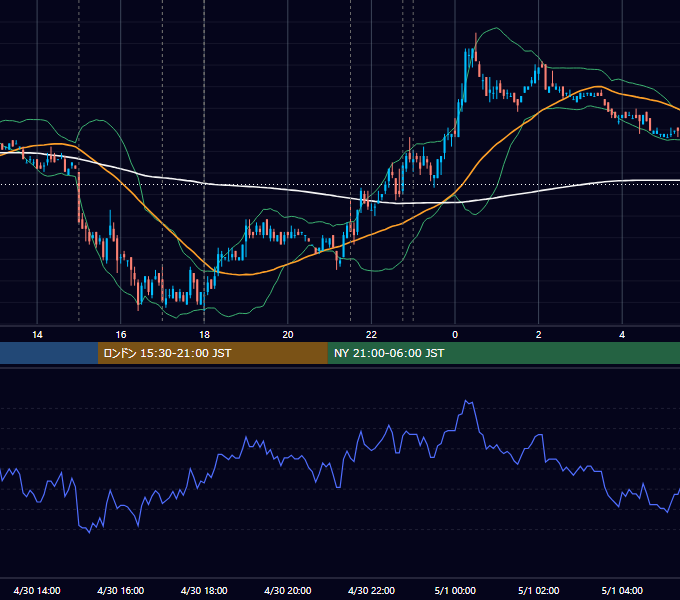
Task: Click the 22 hour label on price chart axis
Action: click(371, 335)
